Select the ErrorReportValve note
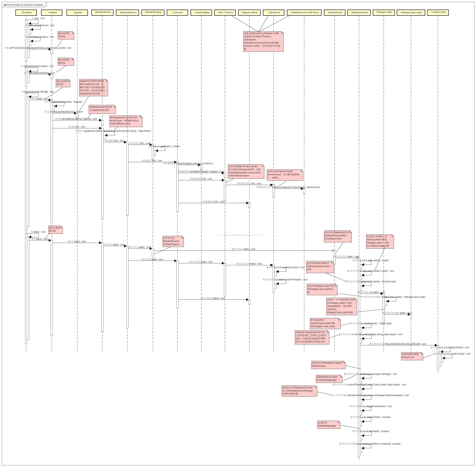This screenshot has height=467, width=476. click(338, 236)
